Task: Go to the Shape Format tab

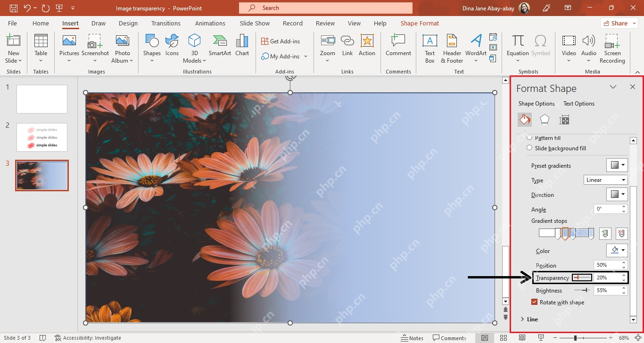Action: pos(420,23)
